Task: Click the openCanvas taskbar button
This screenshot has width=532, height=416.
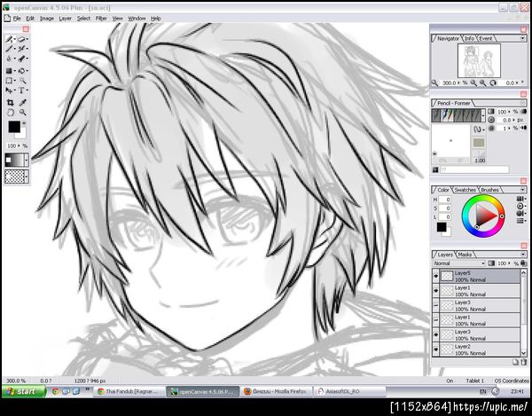Action: pos(202,391)
